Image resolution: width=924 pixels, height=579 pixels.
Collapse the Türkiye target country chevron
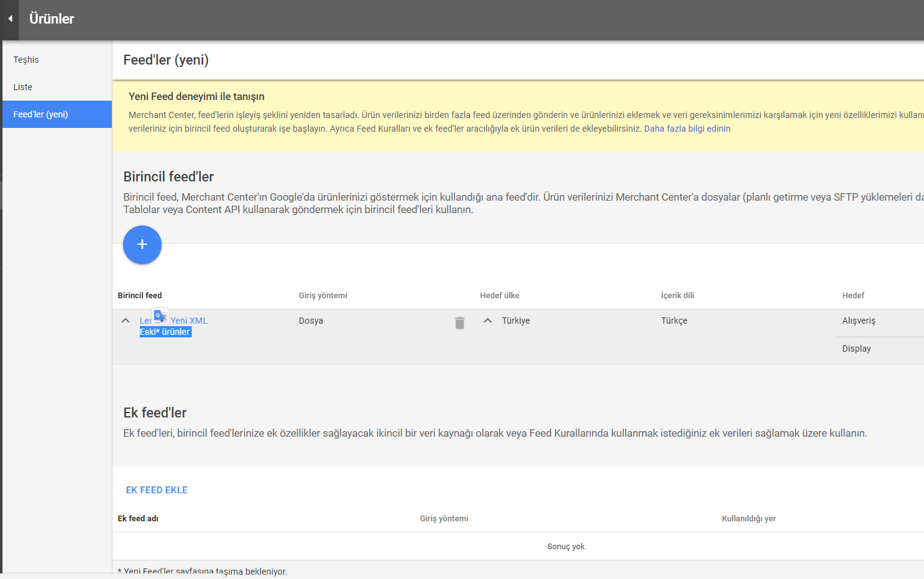pyautogui.click(x=488, y=321)
